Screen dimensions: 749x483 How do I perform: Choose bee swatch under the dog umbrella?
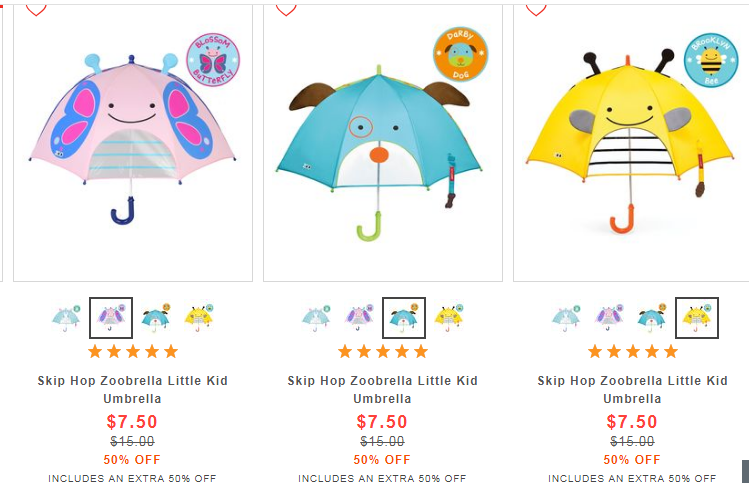coord(449,318)
